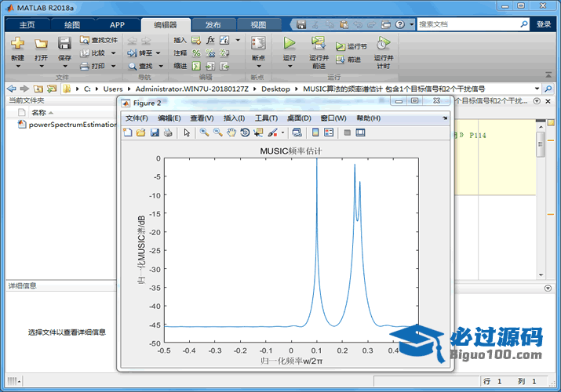Screen dimensions: 561x392
Task: Click the Insert Legend icon in Figure 2
Action: point(329,132)
